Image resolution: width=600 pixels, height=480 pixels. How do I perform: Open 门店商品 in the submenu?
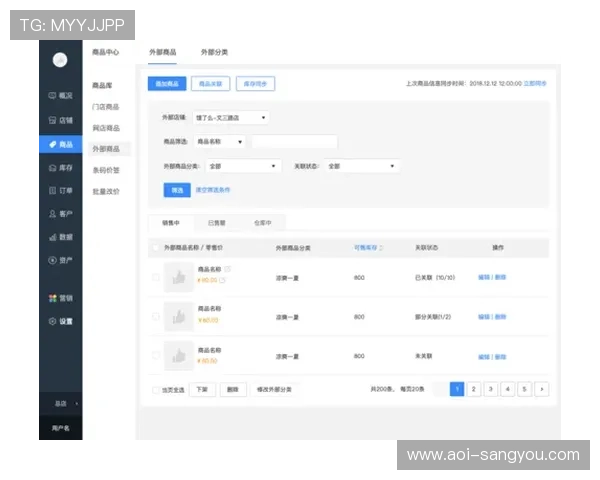coord(106,107)
